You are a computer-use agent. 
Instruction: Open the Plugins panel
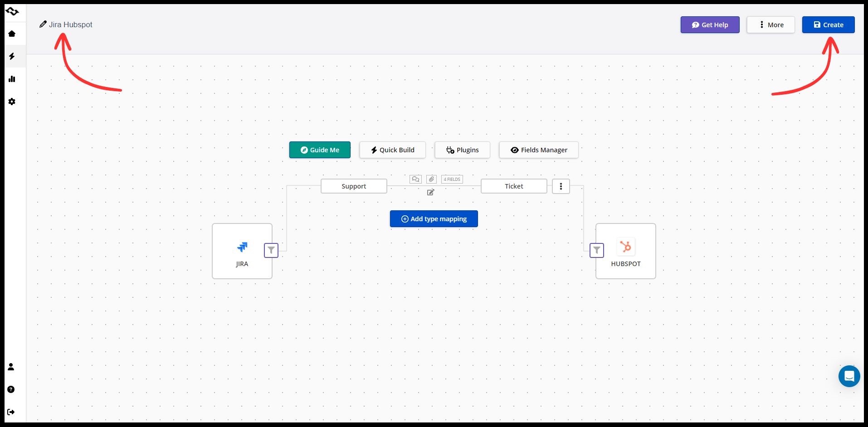pyautogui.click(x=462, y=150)
